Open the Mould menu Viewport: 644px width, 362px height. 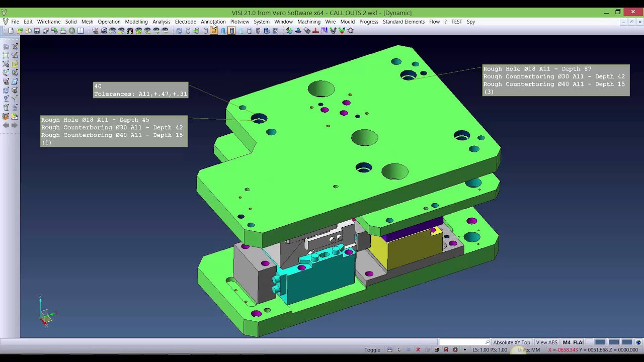tap(348, 22)
